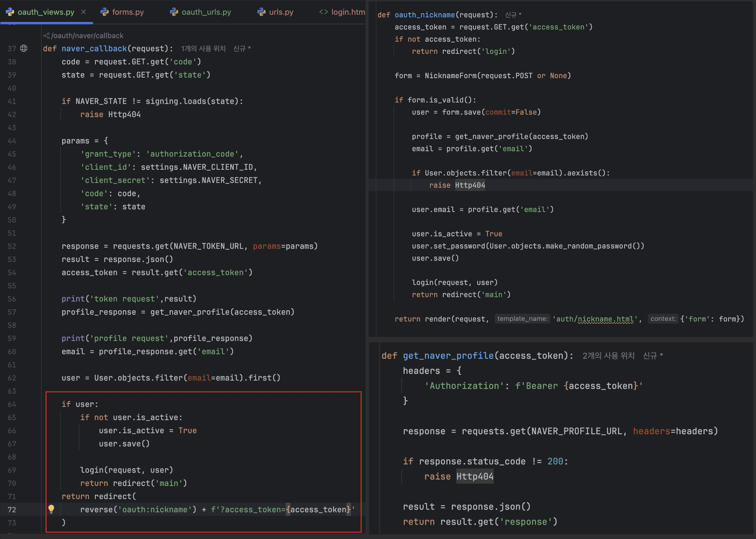This screenshot has height=539, width=756.
Task: Click the Python icon on the urls.py tab
Action: 262,12
